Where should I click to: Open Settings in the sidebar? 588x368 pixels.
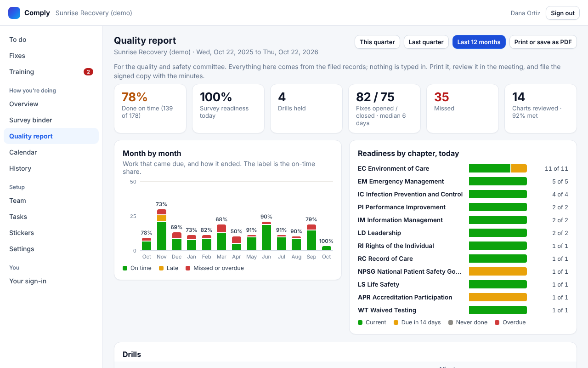point(51,249)
